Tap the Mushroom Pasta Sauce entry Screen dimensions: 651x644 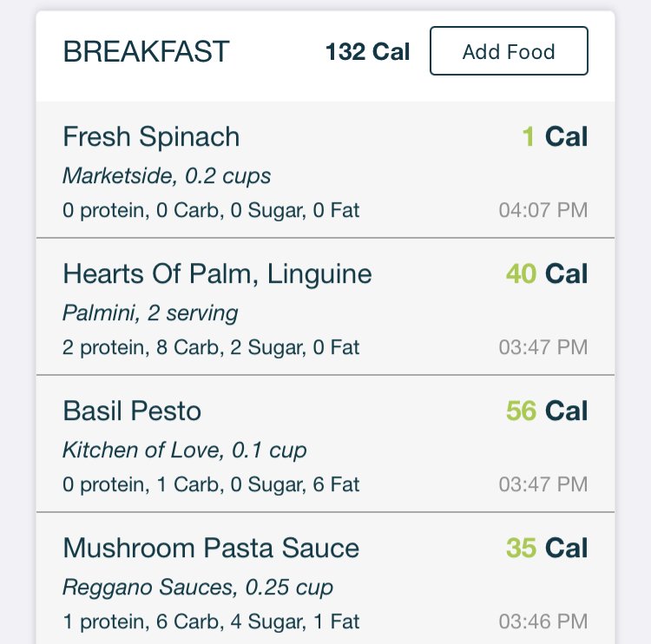325,578
